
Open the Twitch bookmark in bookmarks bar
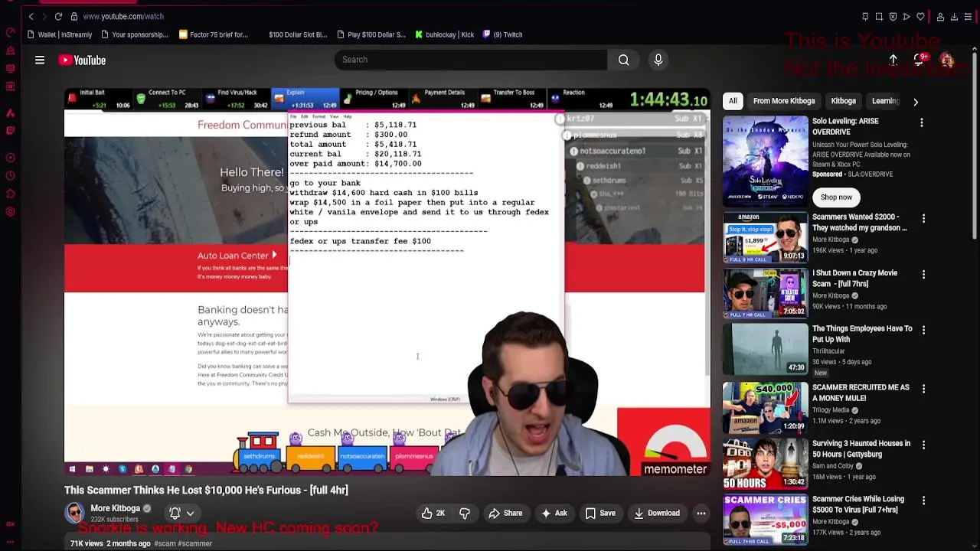tap(502, 34)
